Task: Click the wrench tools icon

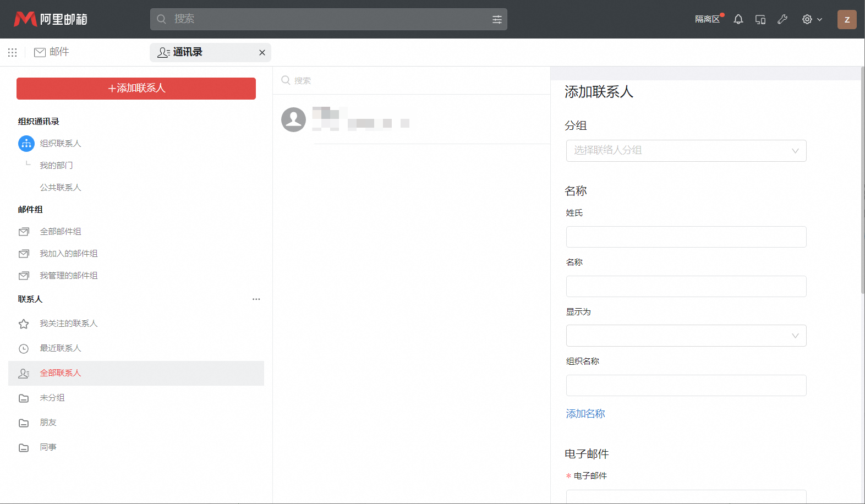Action: tap(782, 19)
